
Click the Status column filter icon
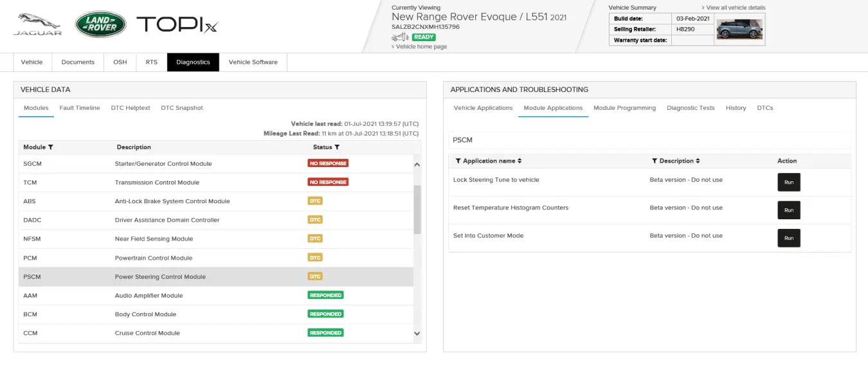point(337,147)
